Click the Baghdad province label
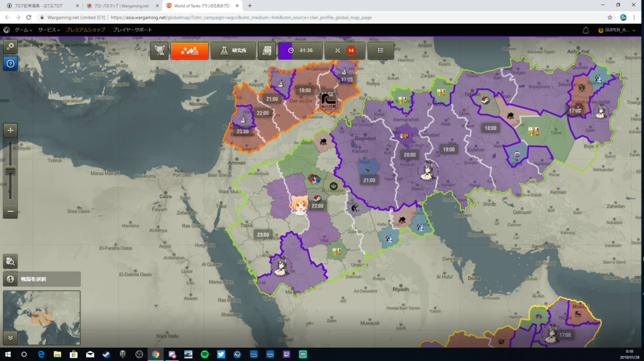 click(x=365, y=138)
